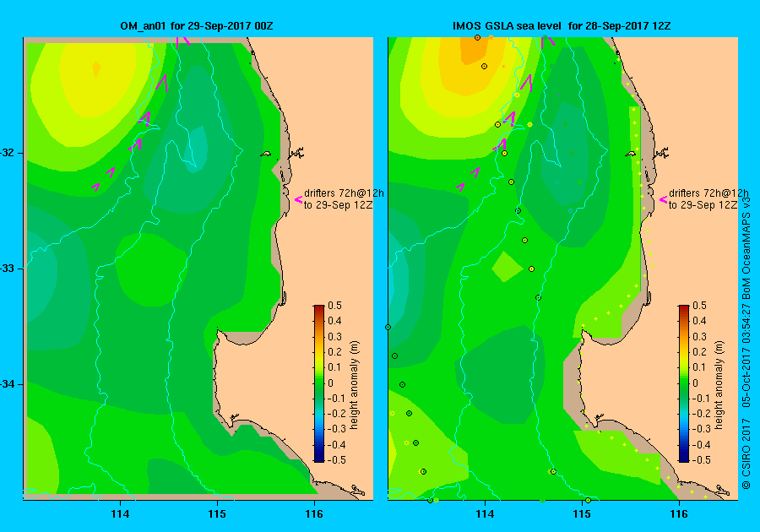Click the 0 colorbar value on IMOS GSLA map

695,383
